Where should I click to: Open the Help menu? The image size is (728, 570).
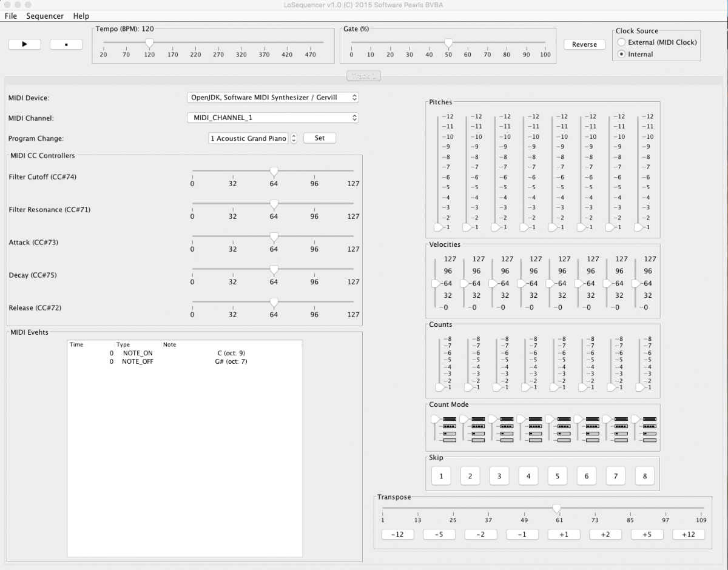point(81,16)
